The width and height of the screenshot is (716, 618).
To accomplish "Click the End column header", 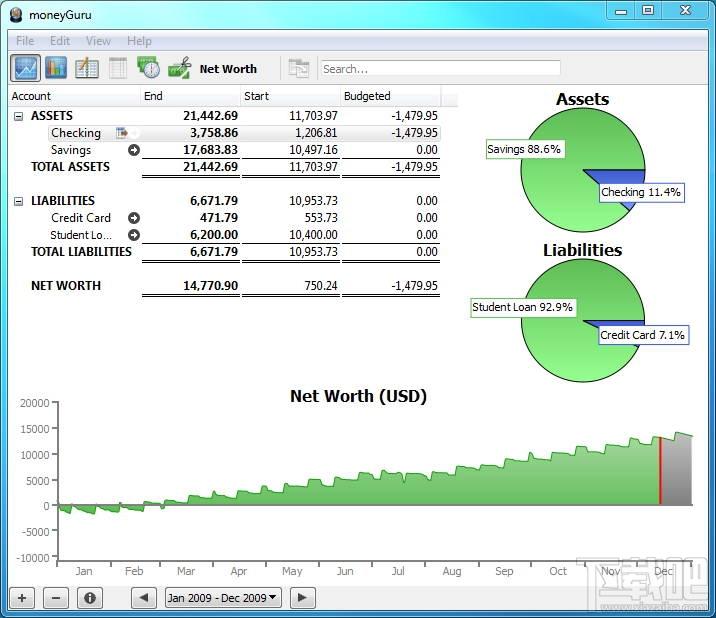I will [x=190, y=96].
